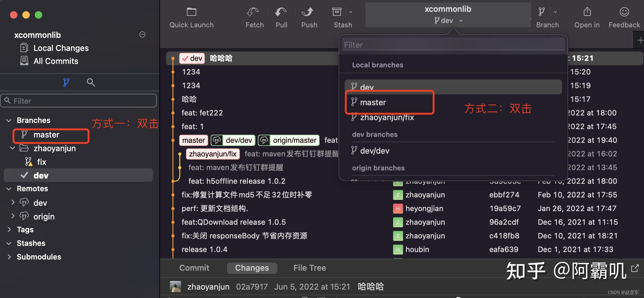Collapse the zhaoyanjun folder in Branches
Image resolution: width=644 pixels, height=298 pixels.
(x=12, y=148)
